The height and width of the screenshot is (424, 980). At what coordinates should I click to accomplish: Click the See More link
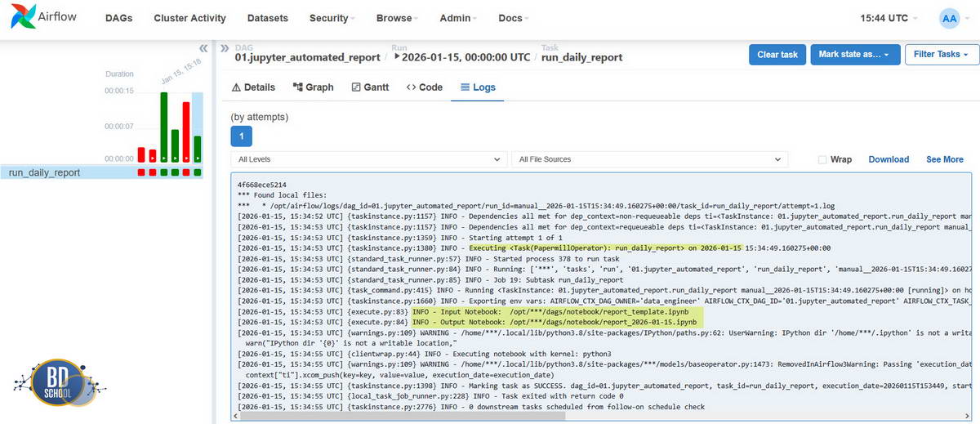click(945, 159)
